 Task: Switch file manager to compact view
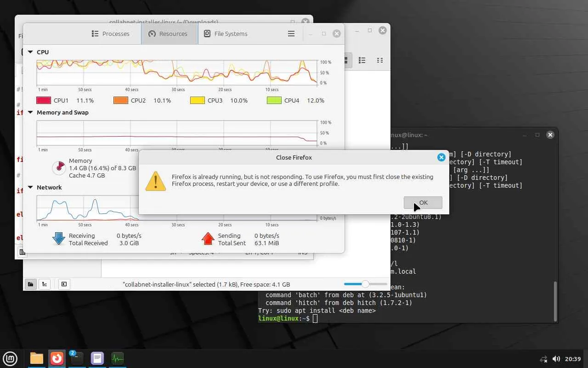(x=379, y=60)
